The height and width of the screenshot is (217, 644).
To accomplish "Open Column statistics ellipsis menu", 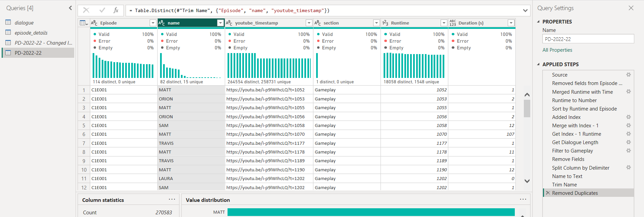I will [172, 200].
